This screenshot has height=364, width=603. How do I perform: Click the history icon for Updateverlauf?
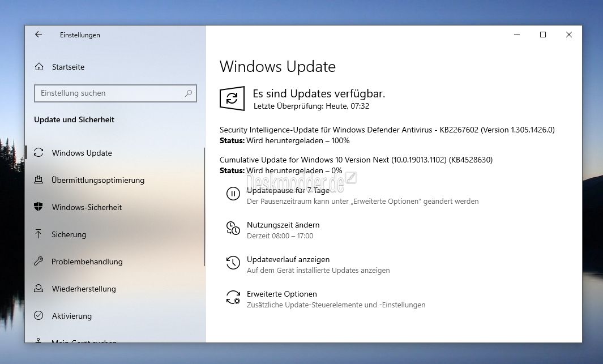tap(233, 263)
